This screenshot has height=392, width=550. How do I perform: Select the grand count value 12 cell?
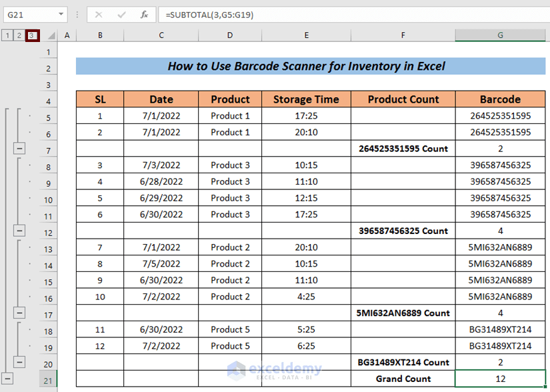click(500, 379)
